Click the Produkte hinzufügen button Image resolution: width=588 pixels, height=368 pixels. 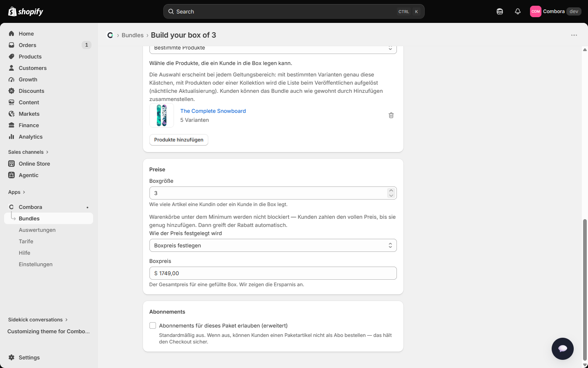click(x=179, y=140)
